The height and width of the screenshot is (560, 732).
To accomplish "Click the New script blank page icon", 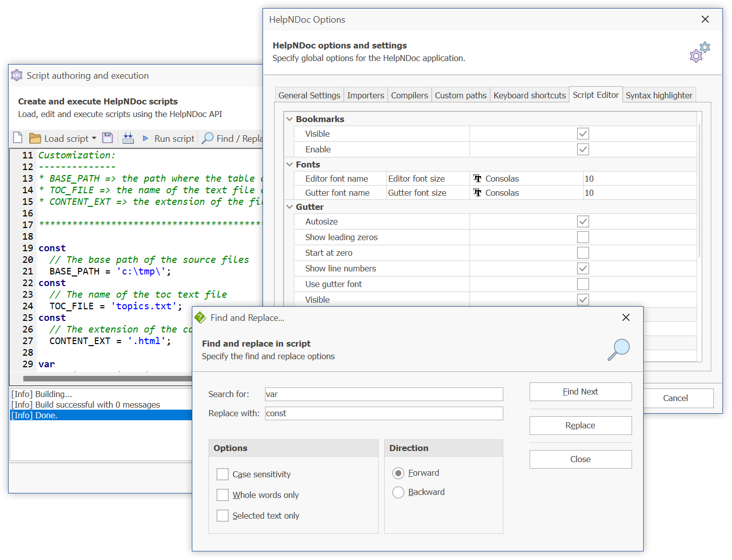I will pyautogui.click(x=18, y=138).
